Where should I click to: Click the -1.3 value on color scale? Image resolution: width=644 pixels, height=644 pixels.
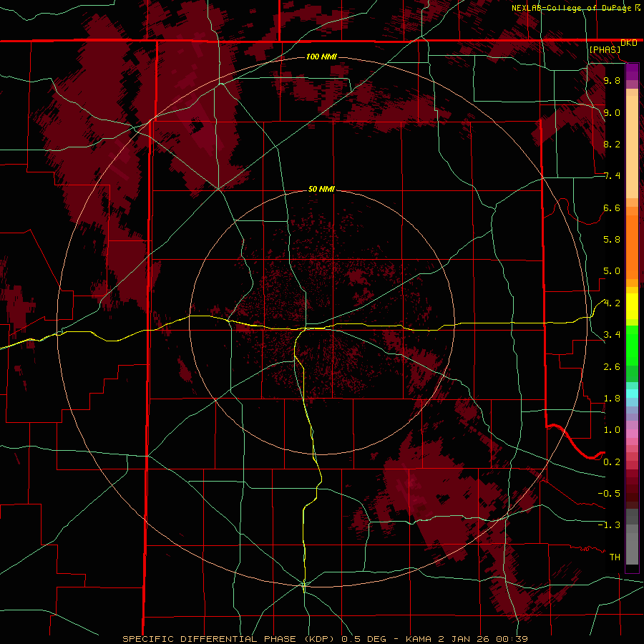coord(609,525)
